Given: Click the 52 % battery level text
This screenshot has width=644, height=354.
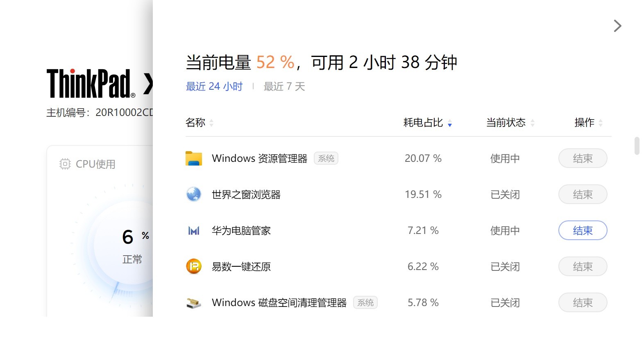Looking at the screenshot, I should 275,62.
